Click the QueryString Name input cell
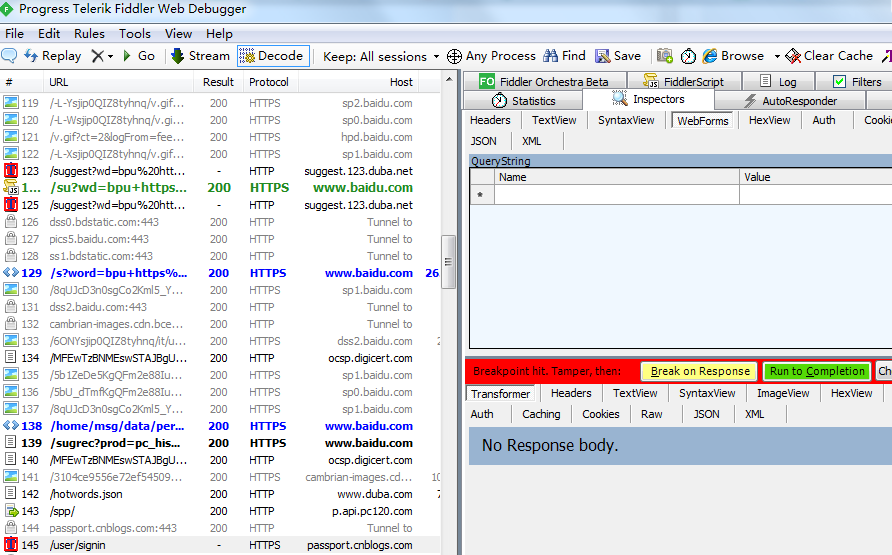The image size is (892, 555). click(x=617, y=194)
